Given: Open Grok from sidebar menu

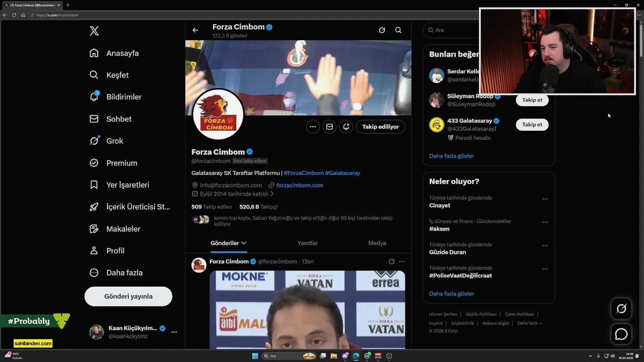Looking at the screenshot, I should click(107, 141).
